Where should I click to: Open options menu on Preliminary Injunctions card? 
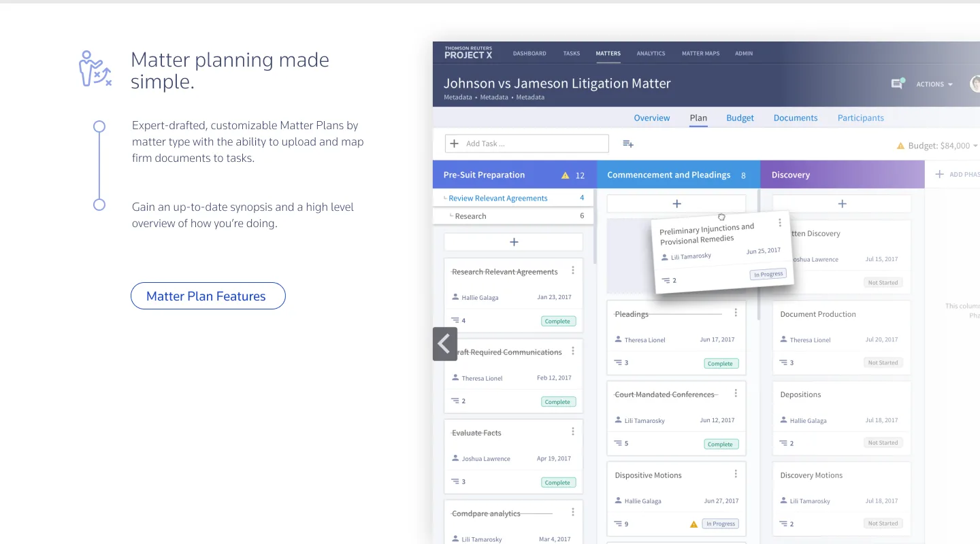point(780,223)
